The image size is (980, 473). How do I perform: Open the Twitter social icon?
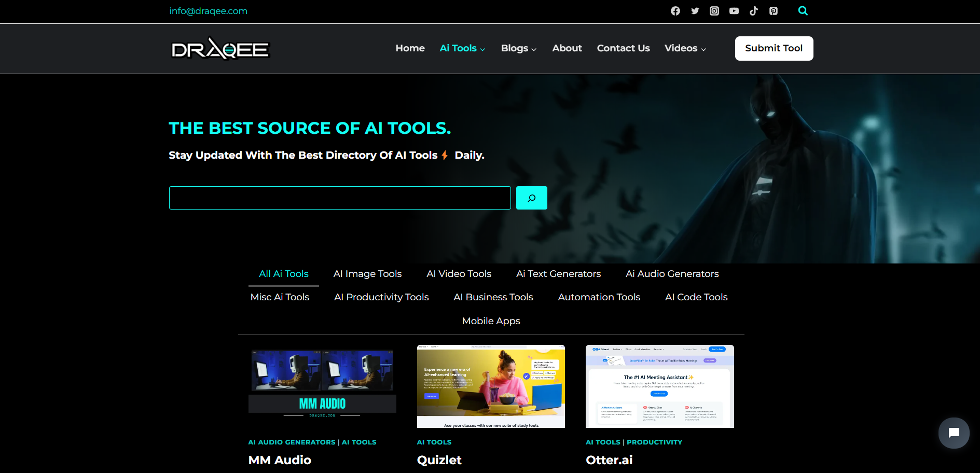(x=695, y=11)
